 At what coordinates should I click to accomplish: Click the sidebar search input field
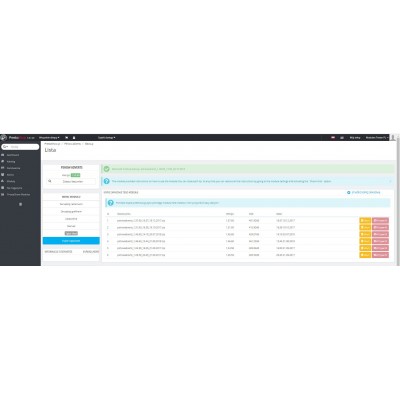tap(20, 147)
